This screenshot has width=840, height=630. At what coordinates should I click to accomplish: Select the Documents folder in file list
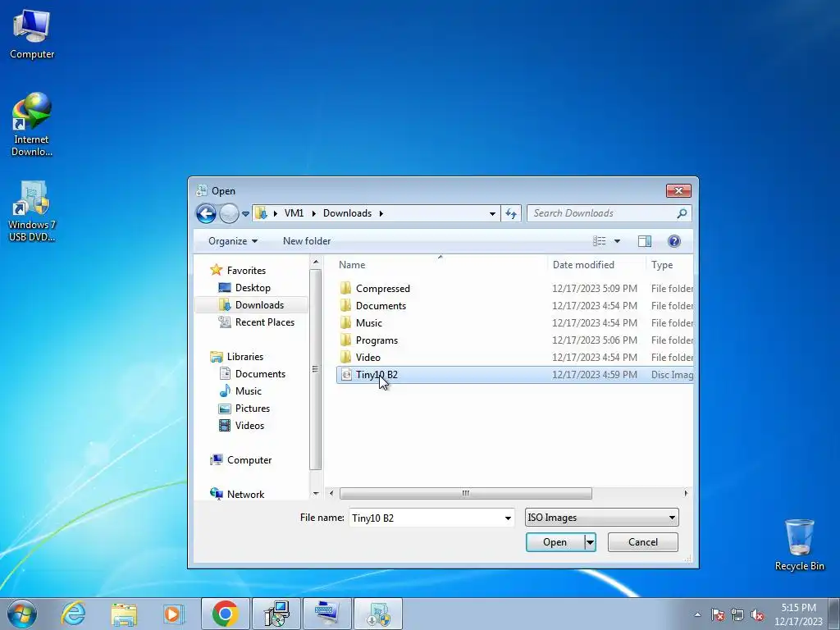pos(515,305)
